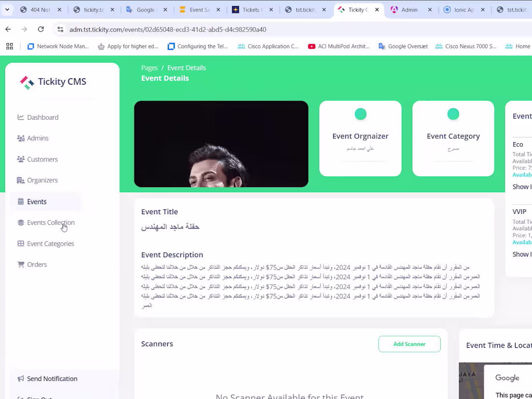Close the Tickity CMS browser tab
The height and width of the screenshot is (399, 532).
click(377, 10)
